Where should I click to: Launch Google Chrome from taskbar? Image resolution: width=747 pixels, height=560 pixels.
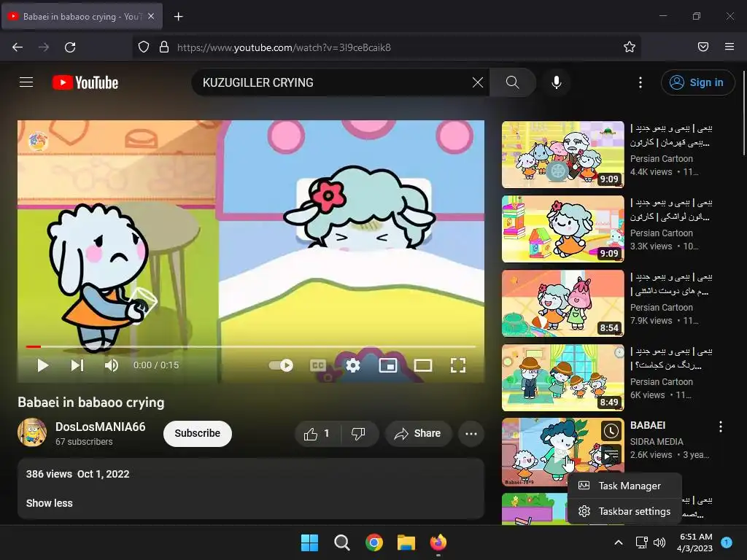(x=374, y=542)
